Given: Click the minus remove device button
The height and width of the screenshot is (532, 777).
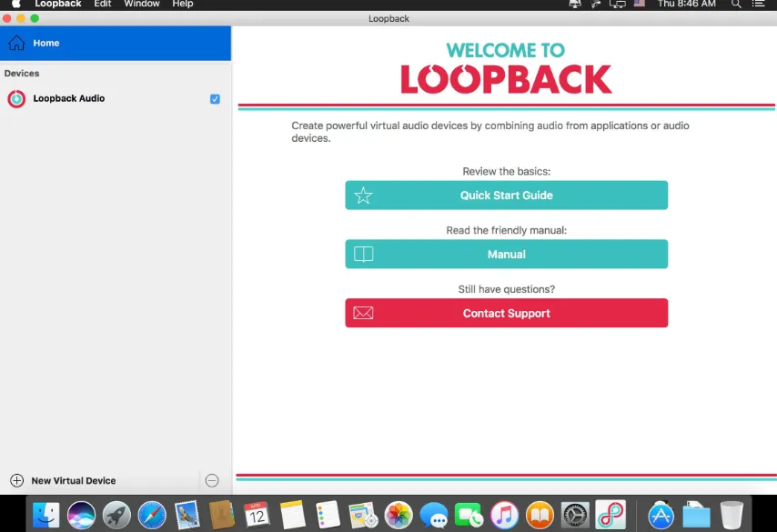Looking at the screenshot, I should coord(212,480).
